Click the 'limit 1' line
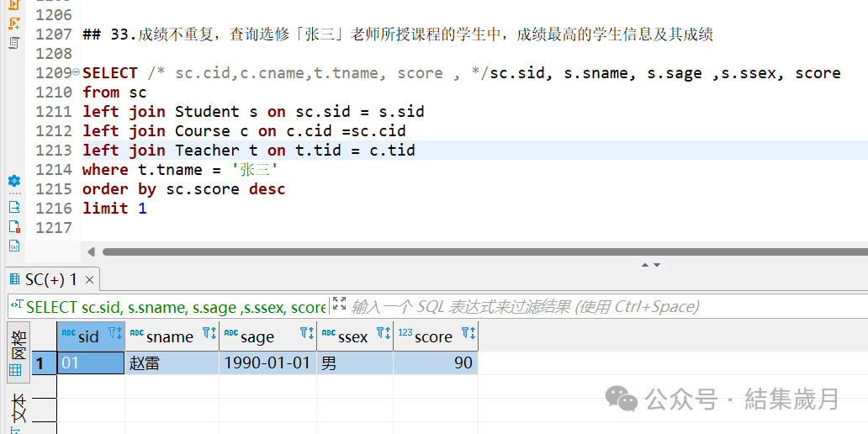Viewport: 868px width, 434px height. click(114, 209)
